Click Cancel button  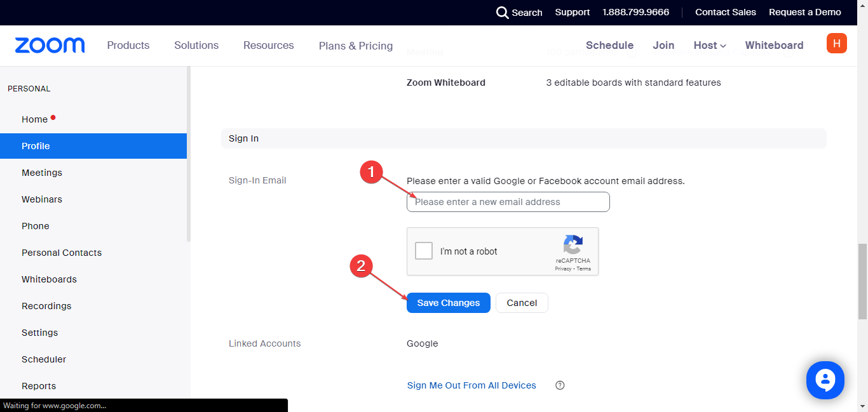522,303
